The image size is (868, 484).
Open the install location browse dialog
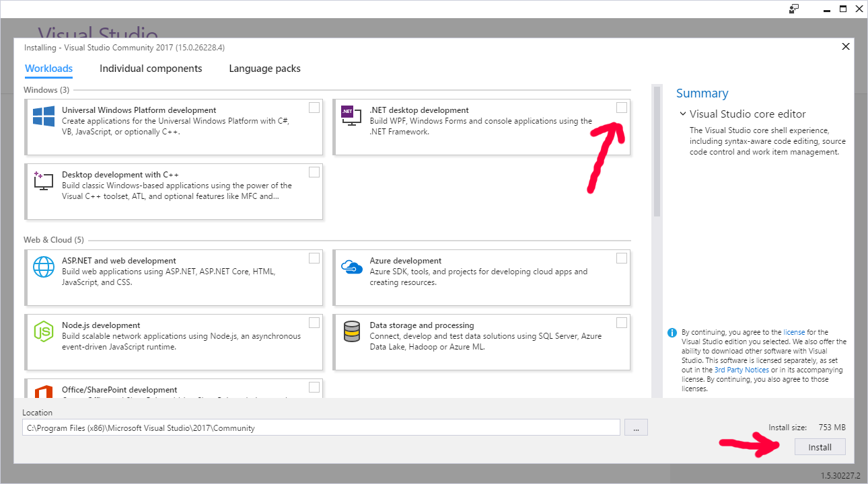click(635, 427)
